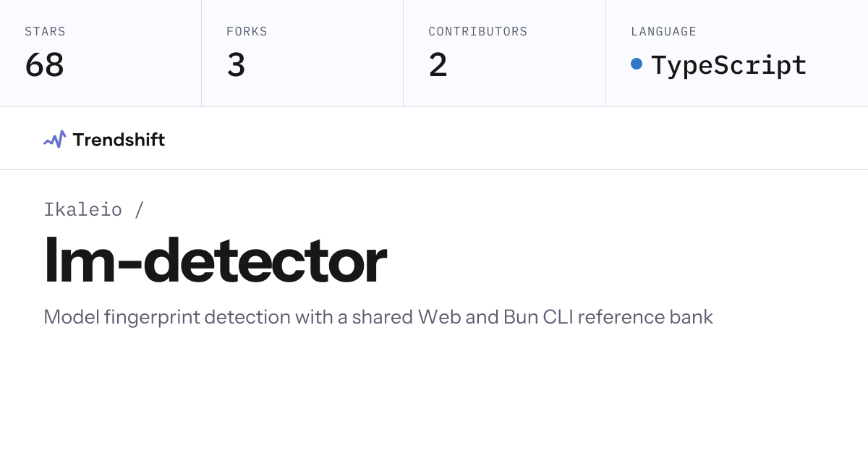Select the 68 stars count
This screenshot has height=456, width=868.
tap(44, 65)
